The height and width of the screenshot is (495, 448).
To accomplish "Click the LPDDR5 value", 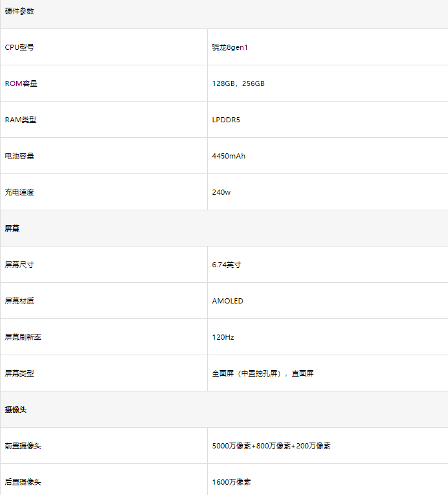I will tap(226, 120).
